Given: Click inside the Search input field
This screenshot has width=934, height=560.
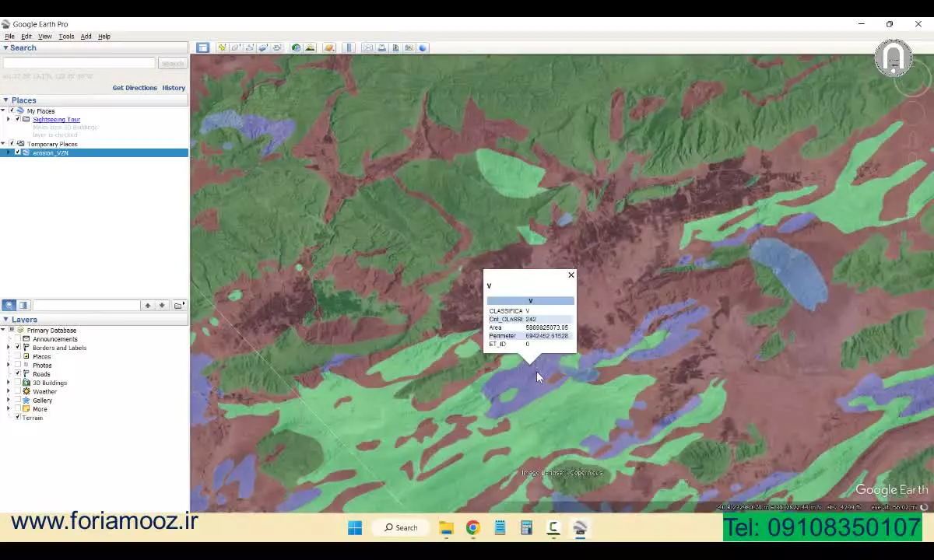Looking at the screenshot, I should [79, 63].
